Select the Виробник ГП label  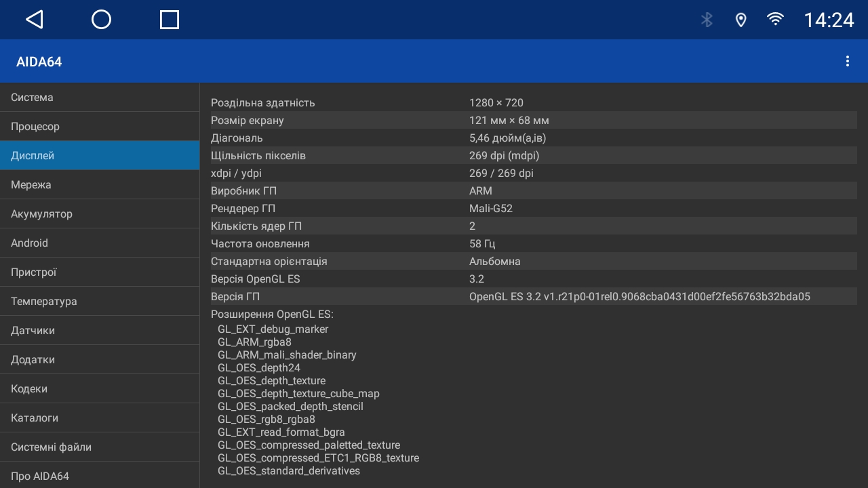(243, 191)
